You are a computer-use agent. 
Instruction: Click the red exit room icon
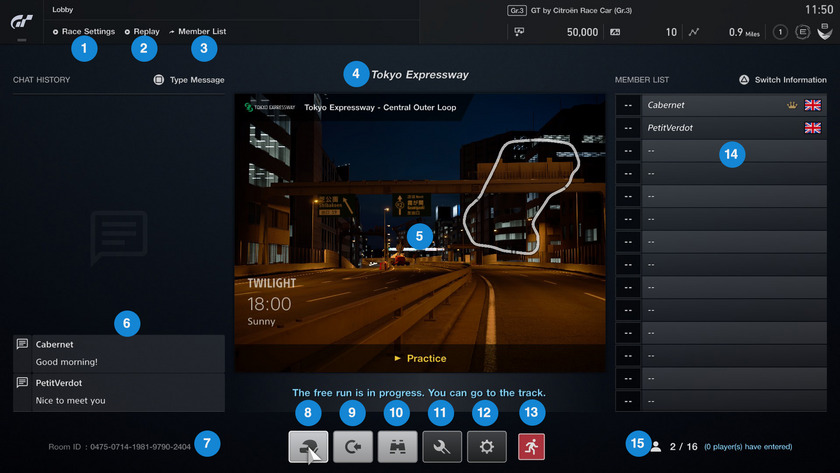(532, 447)
